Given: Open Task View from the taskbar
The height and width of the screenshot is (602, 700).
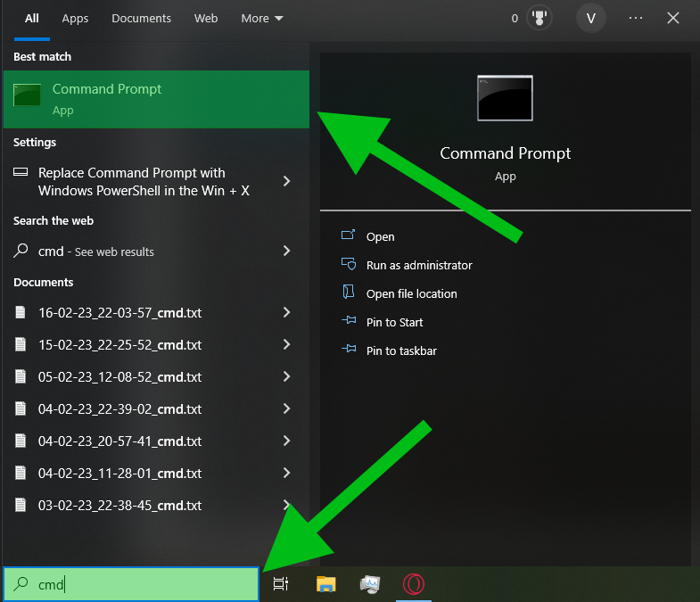Looking at the screenshot, I should (281, 583).
